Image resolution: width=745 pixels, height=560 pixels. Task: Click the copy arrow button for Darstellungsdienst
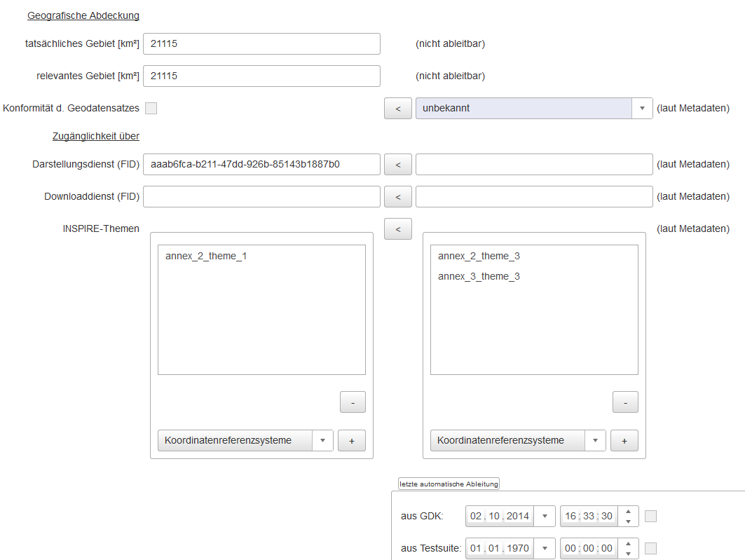[x=398, y=165]
